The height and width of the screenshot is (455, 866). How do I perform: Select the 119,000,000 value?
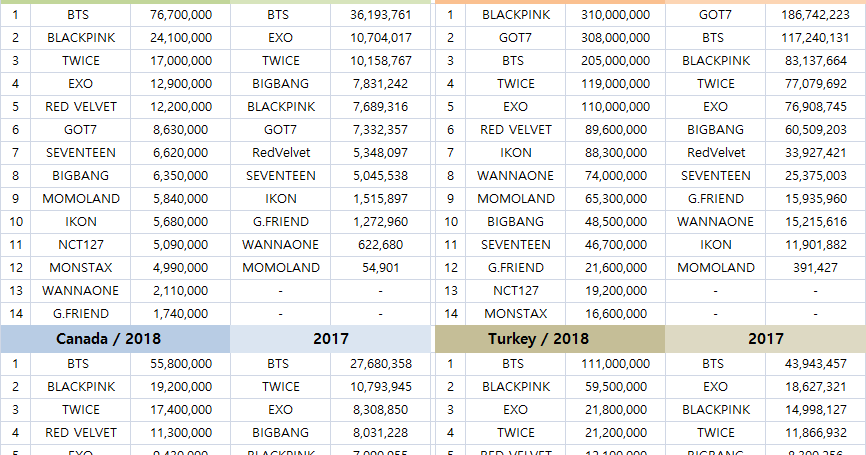click(x=616, y=84)
